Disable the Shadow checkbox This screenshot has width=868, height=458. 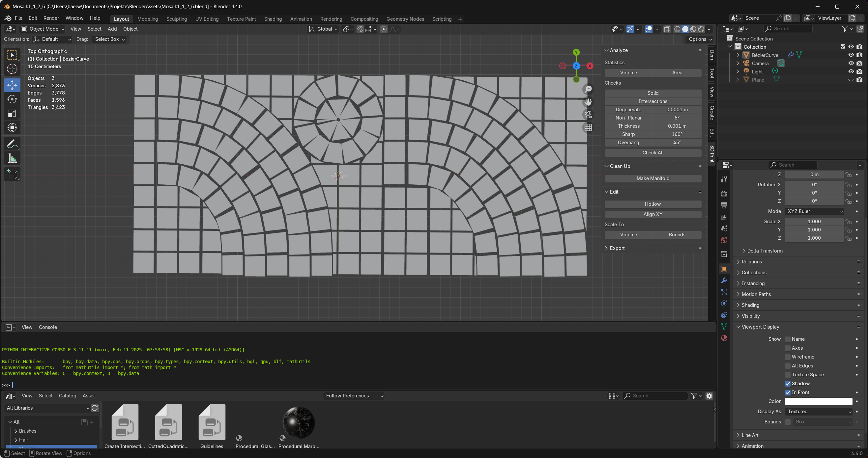pos(788,384)
